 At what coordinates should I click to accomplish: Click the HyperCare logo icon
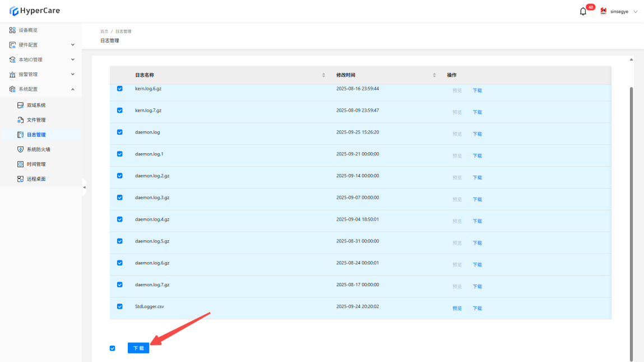14,11
